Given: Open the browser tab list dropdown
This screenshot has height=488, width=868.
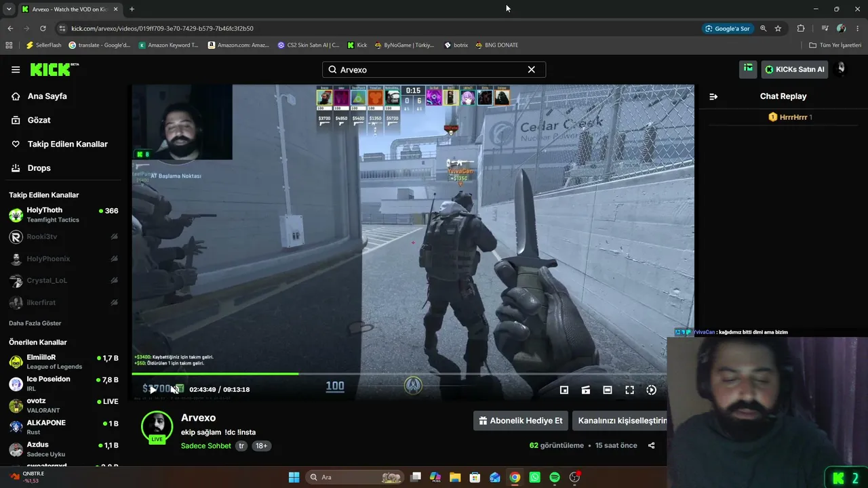Looking at the screenshot, I should [9, 9].
